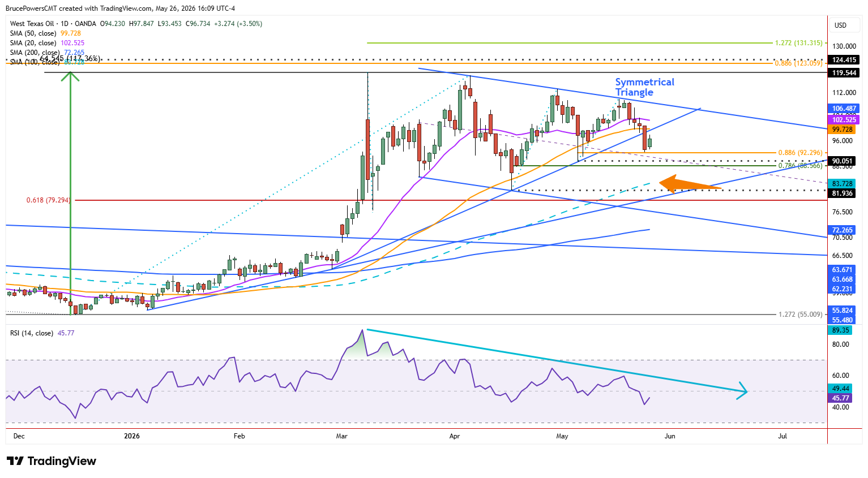The image size is (868, 478).
Task: Click the 55.824 price tag
Action: [843, 311]
